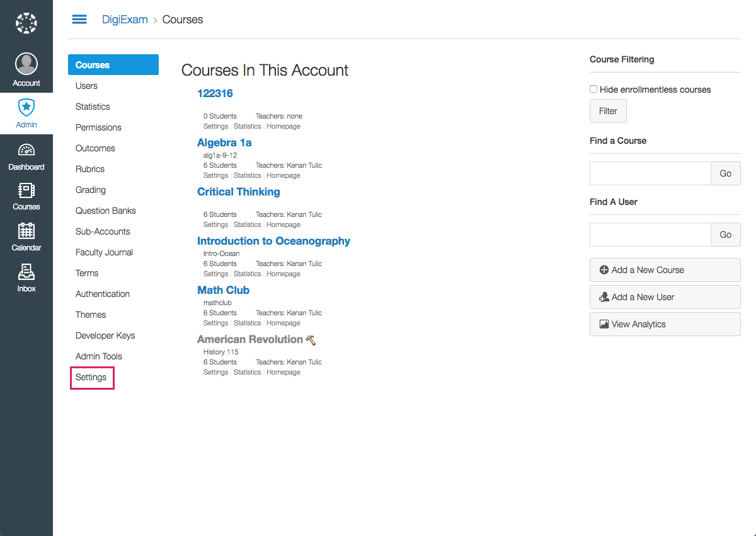Viewport: 756px width, 536px height.
Task: Open Homepage for Critical Thinking
Action: coord(283,224)
